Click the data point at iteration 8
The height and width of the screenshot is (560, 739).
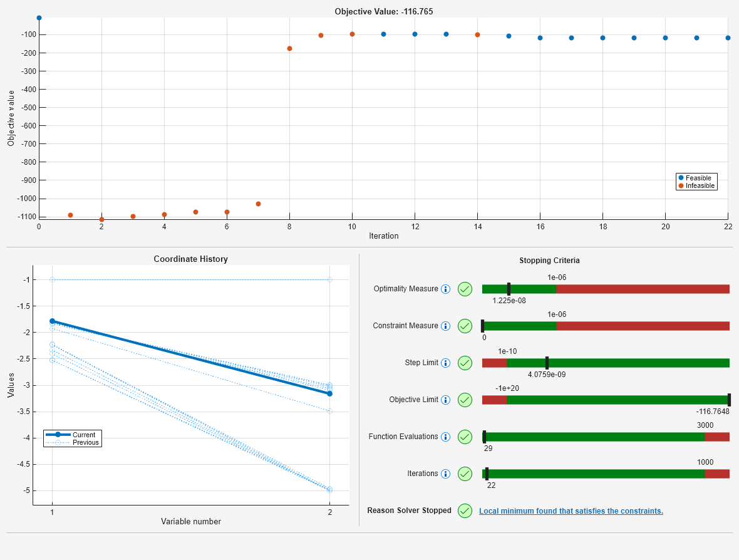(x=289, y=48)
